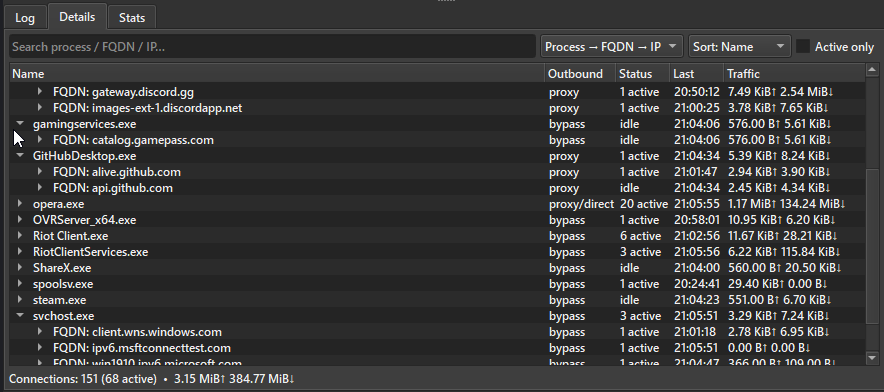Select the gamingservices.exe row name
Image resolution: width=884 pixels, height=392 pixels.
tap(85, 124)
